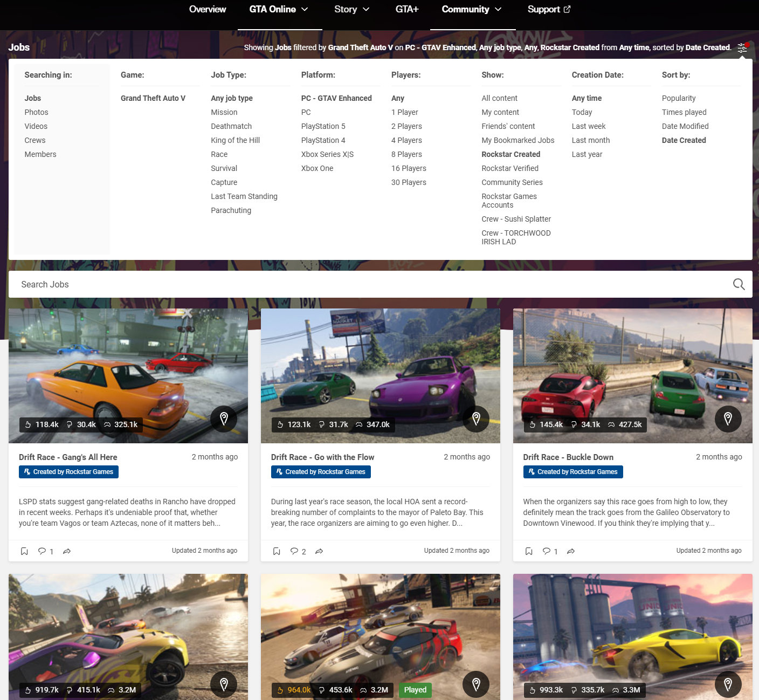
Task: Search in Photos
Action: click(36, 112)
